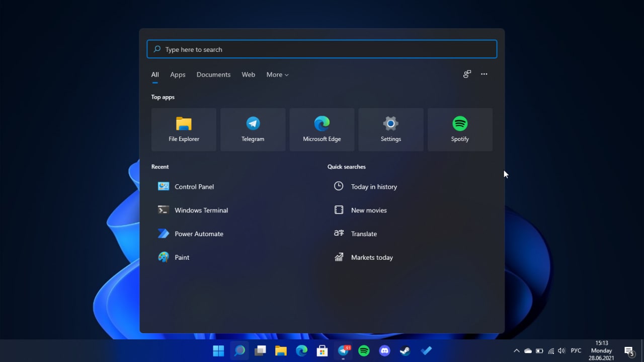Open File Explorer from Top apps
644x362 pixels.
tap(184, 129)
